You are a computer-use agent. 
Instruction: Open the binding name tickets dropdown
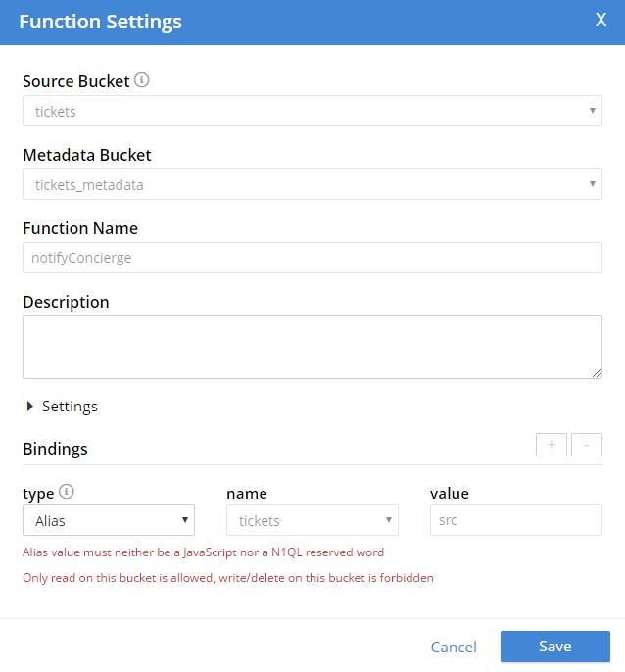pos(312,520)
